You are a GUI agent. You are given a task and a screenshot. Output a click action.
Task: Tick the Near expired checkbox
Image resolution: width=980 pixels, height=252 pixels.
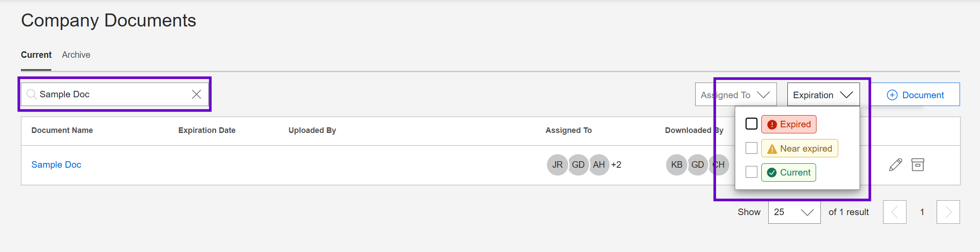(x=751, y=148)
